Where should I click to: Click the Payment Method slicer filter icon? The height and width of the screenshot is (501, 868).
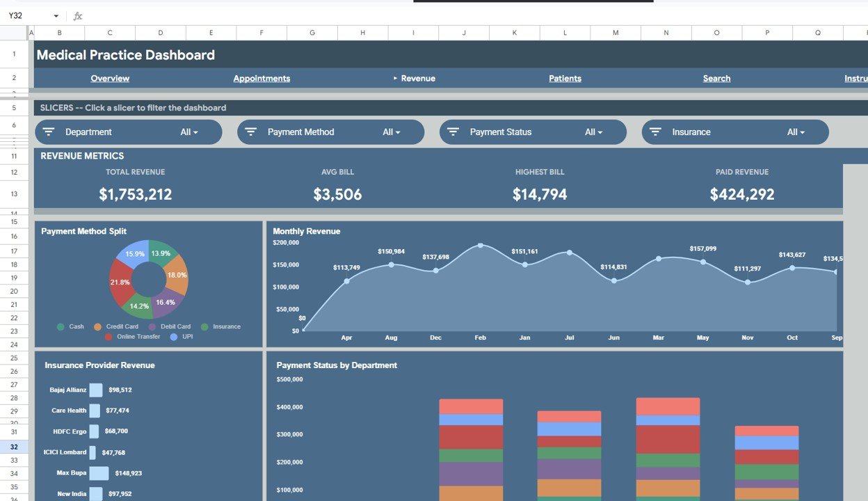pyautogui.click(x=250, y=132)
